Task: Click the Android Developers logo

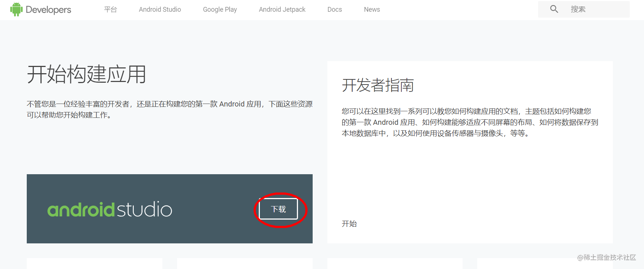Action: [41, 10]
